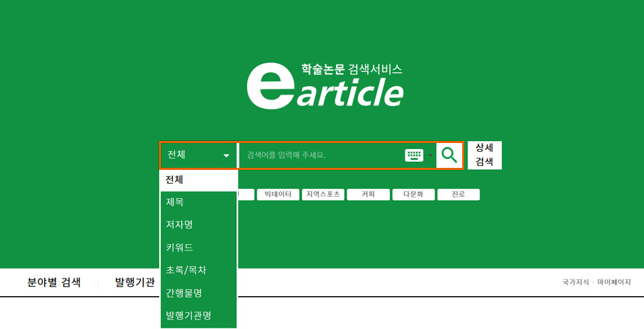Choose 저자명 from the dropdown list
The width and height of the screenshot is (644, 329).
[x=199, y=225]
